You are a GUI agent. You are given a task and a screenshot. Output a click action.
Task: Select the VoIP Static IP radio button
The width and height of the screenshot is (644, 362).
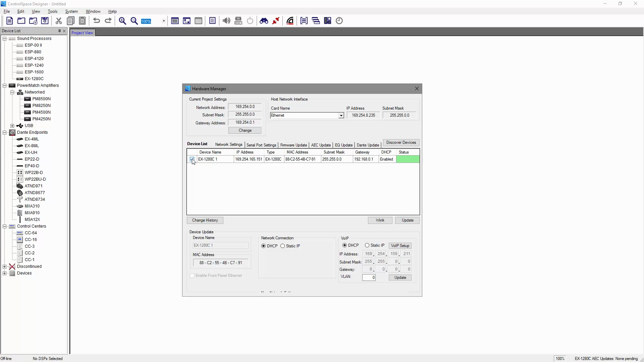pos(367,245)
